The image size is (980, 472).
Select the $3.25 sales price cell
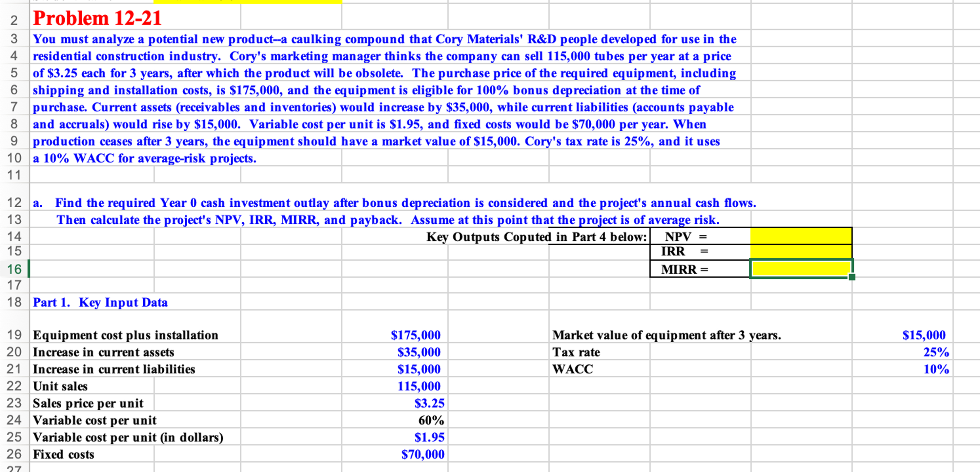point(429,403)
